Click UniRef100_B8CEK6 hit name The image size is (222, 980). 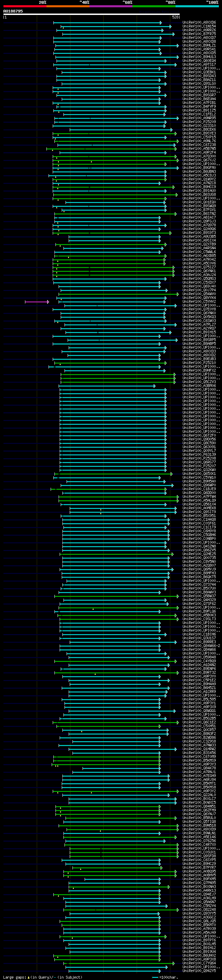coord(199,130)
